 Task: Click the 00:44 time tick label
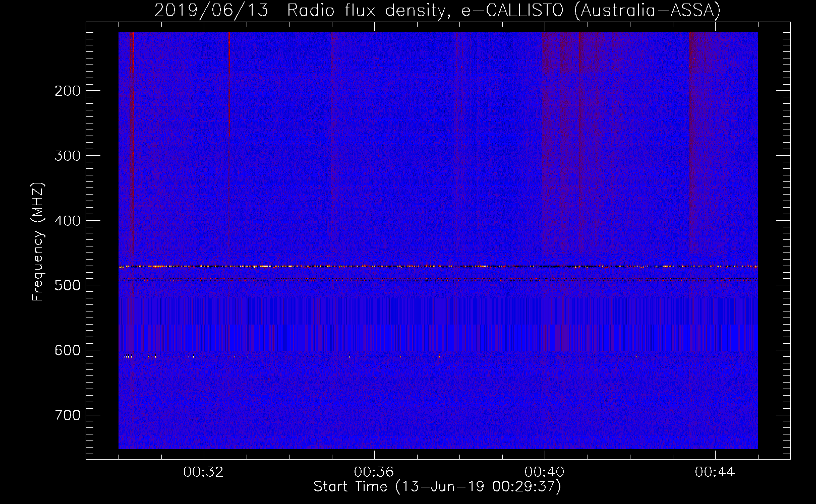(x=715, y=472)
